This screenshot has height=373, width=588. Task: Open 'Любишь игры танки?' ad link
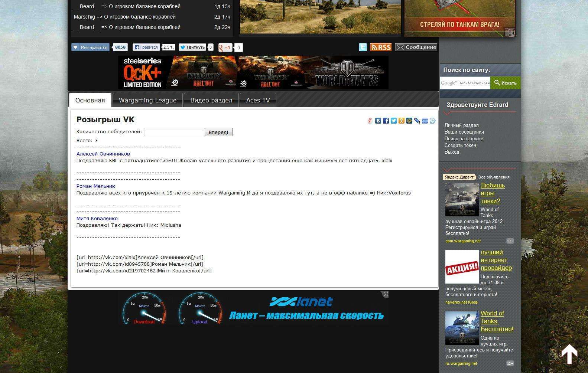(x=493, y=193)
